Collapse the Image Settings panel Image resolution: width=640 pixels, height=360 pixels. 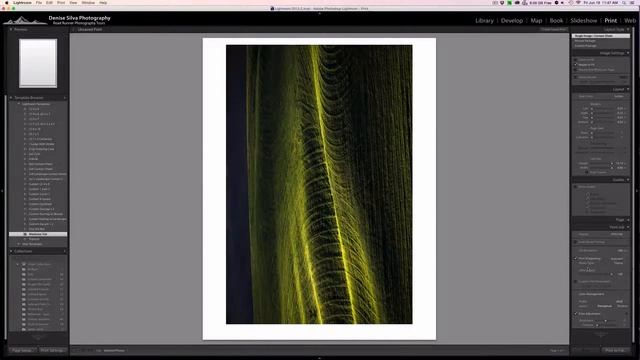pyautogui.click(x=628, y=53)
